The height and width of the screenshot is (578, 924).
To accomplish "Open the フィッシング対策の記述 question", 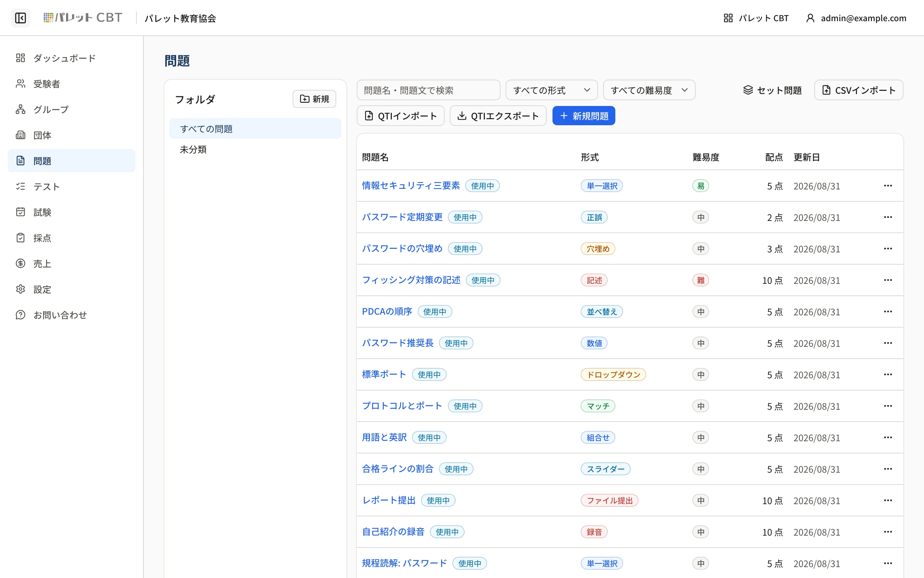I will point(411,280).
